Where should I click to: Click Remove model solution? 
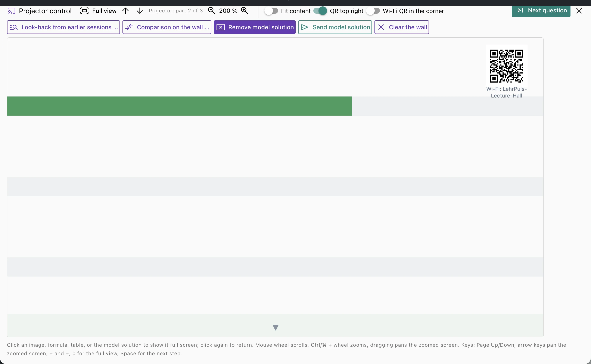pyautogui.click(x=255, y=27)
